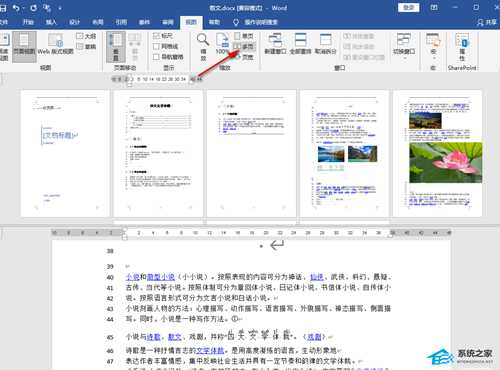Image resolution: width=500 pixels, height=370 pixels.
Task: Switch to Web 版式视图 layout
Action: 55,44
